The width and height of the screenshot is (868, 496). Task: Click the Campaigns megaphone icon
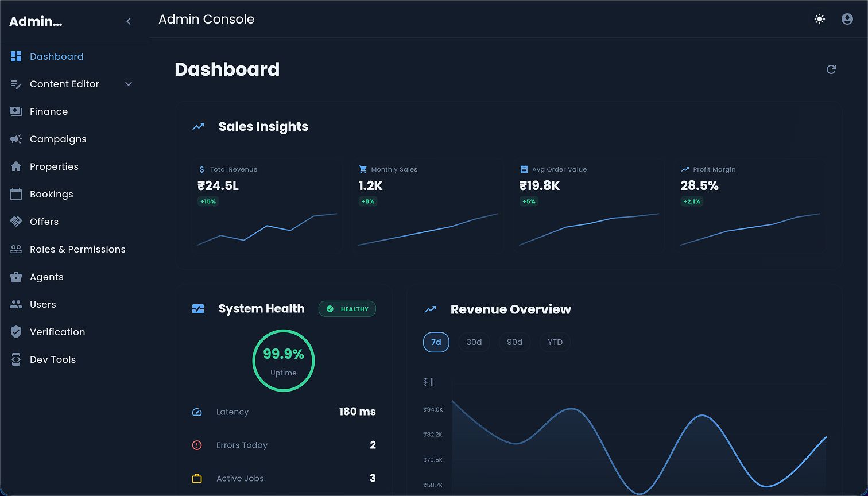(16, 139)
